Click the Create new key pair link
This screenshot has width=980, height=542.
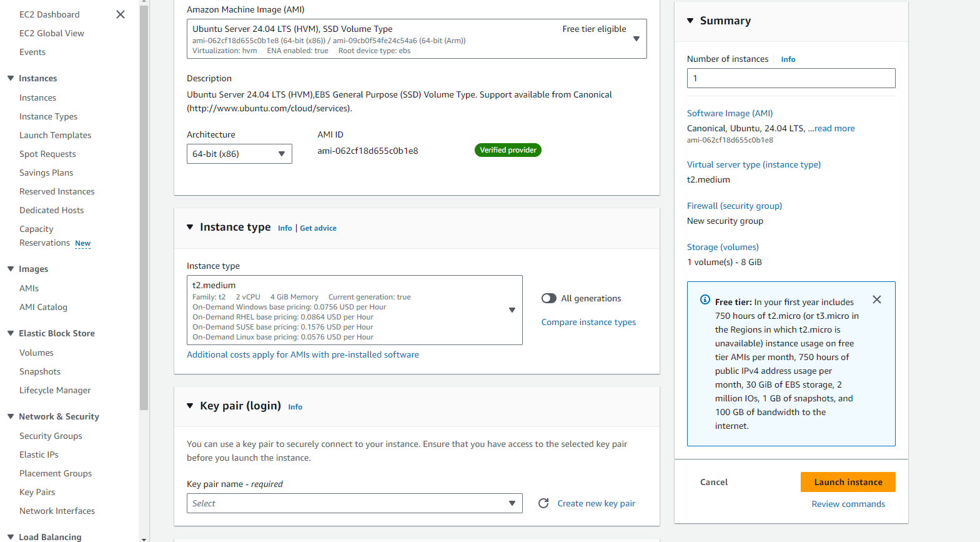click(x=596, y=503)
